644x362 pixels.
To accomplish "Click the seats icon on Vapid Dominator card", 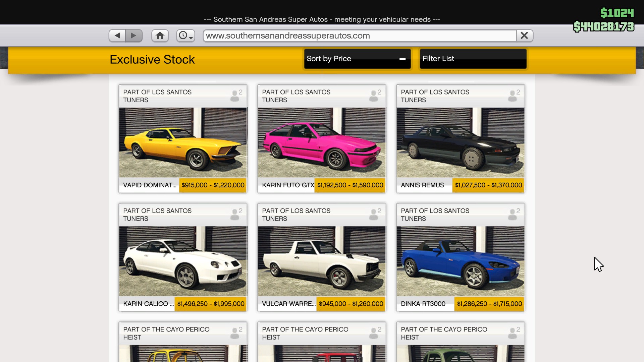I will (235, 96).
